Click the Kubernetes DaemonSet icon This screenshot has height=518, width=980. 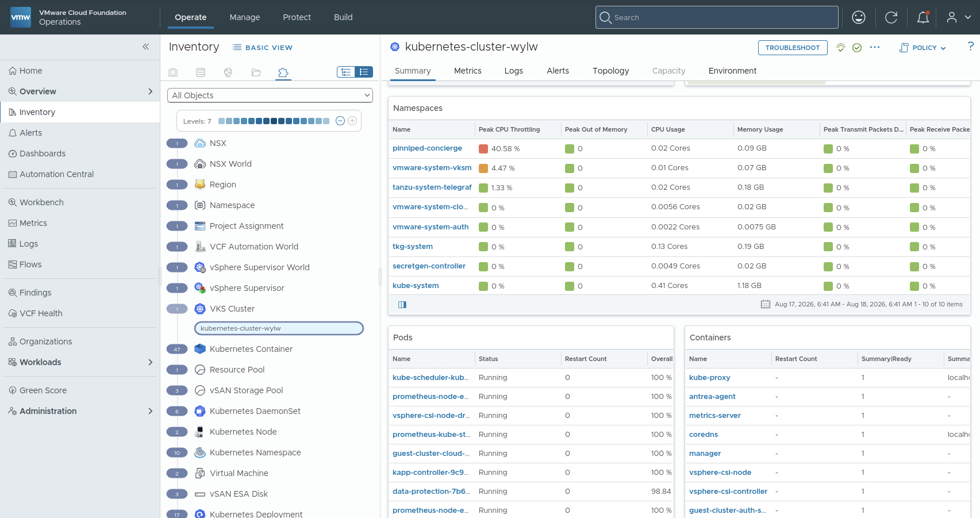pyautogui.click(x=200, y=411)
